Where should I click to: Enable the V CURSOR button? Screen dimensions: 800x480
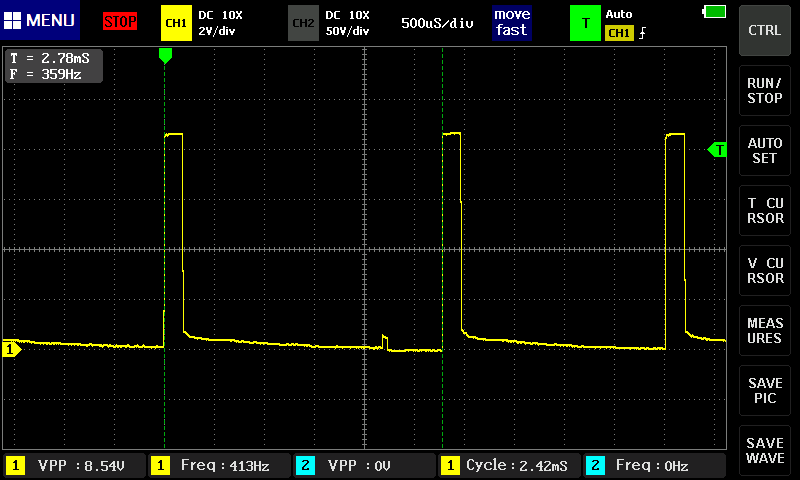click(764, 270)
